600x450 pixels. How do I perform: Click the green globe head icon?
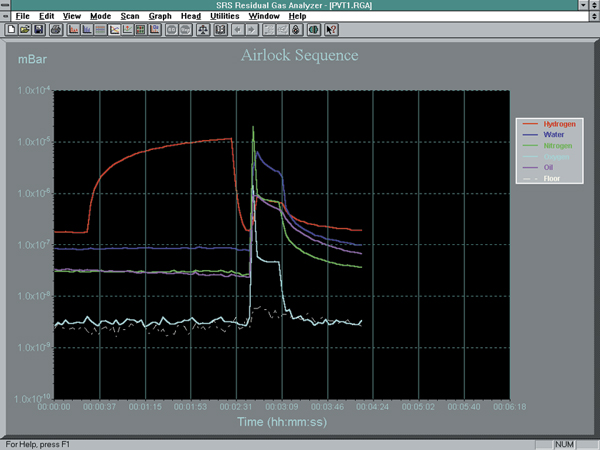pos(314,29)
